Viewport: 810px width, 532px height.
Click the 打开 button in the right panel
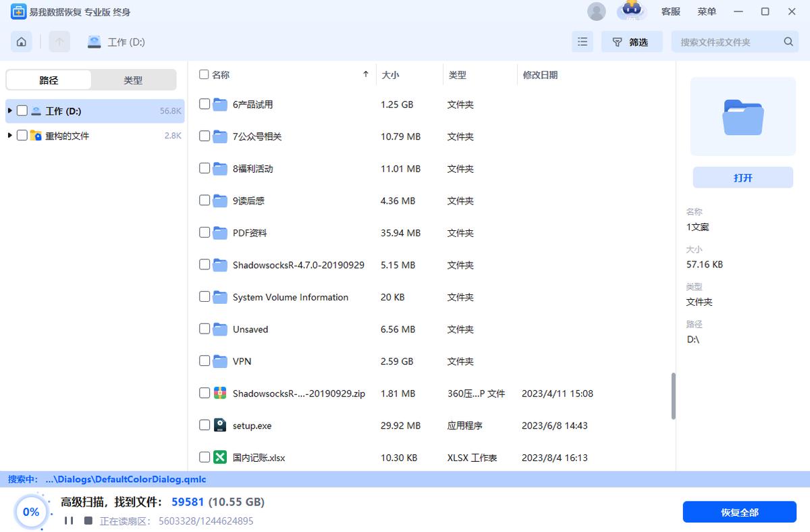click(x=742, y=177)
